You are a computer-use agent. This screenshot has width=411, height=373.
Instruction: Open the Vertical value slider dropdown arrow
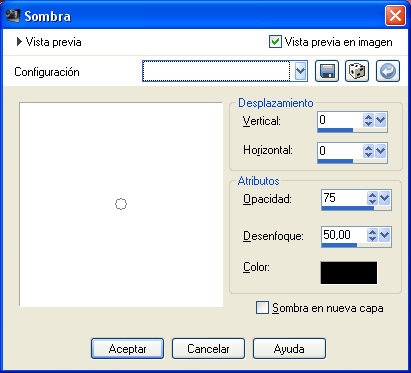point(381,120)
